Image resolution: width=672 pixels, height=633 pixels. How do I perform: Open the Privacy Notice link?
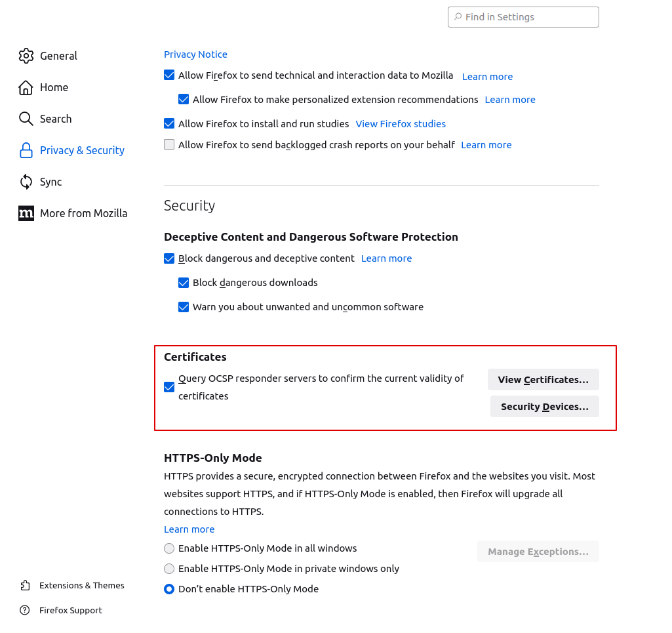(x=195, y=54)
